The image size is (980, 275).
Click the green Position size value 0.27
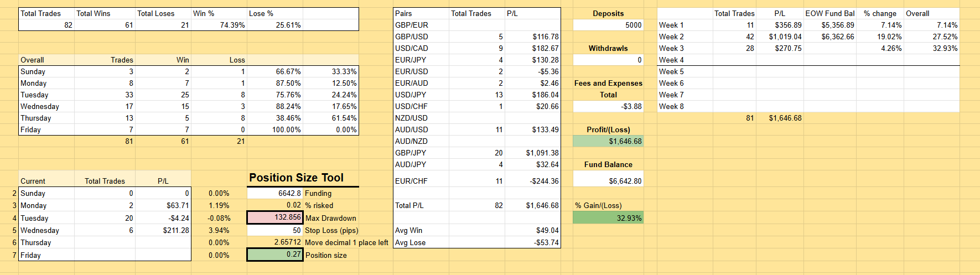(x=274, y=255)
